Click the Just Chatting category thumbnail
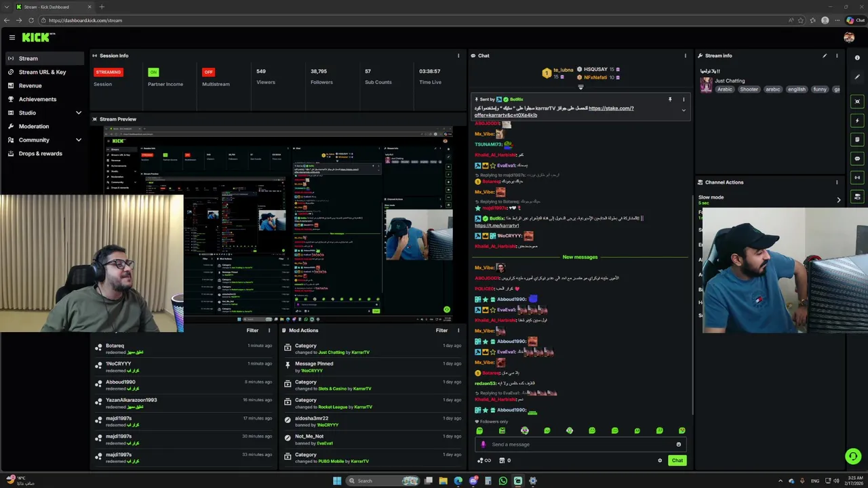The width and height of the screenshot is (868, 488). [707, 85]
